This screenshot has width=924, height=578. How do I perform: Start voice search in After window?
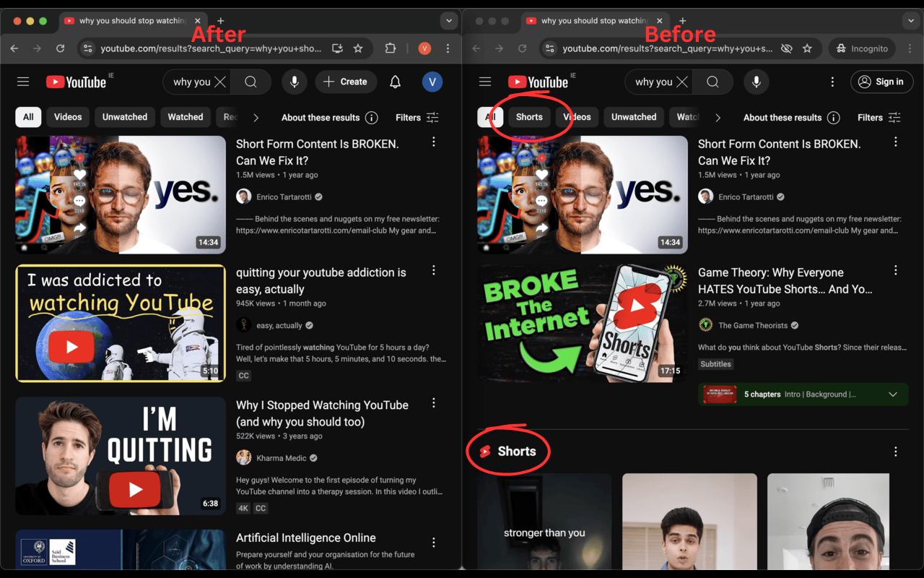[x=295, y=82]
